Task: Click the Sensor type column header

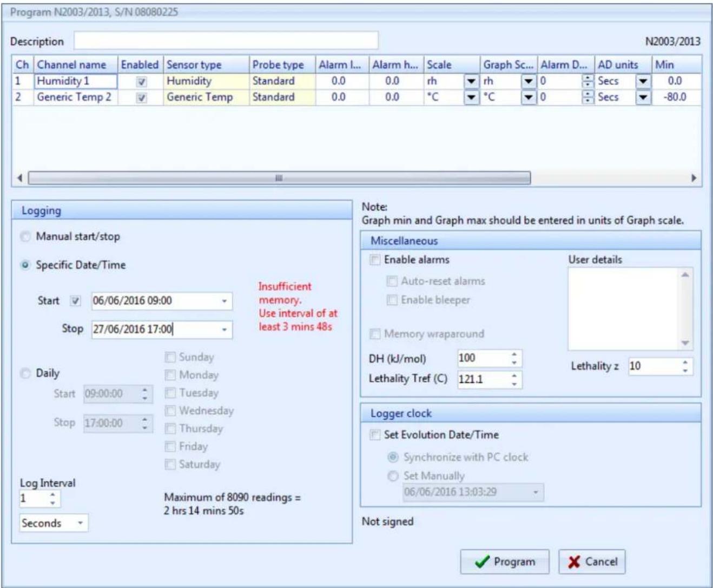Action: (x=206, y=65)
